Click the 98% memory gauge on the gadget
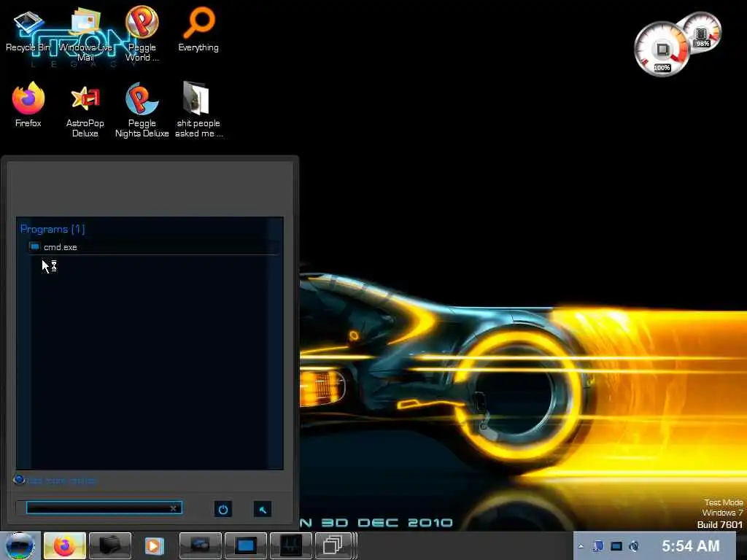Image resolution: width=747 pixels, height=560 pixels. (703, 31)
